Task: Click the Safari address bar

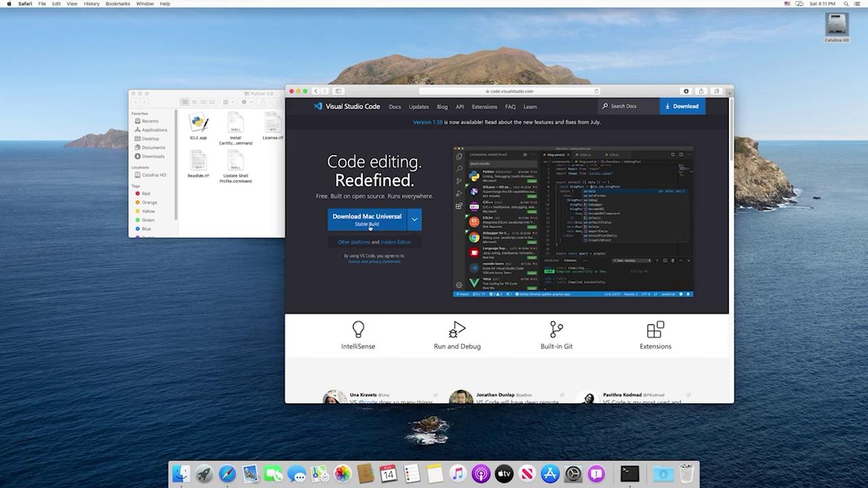Action: 510,91
